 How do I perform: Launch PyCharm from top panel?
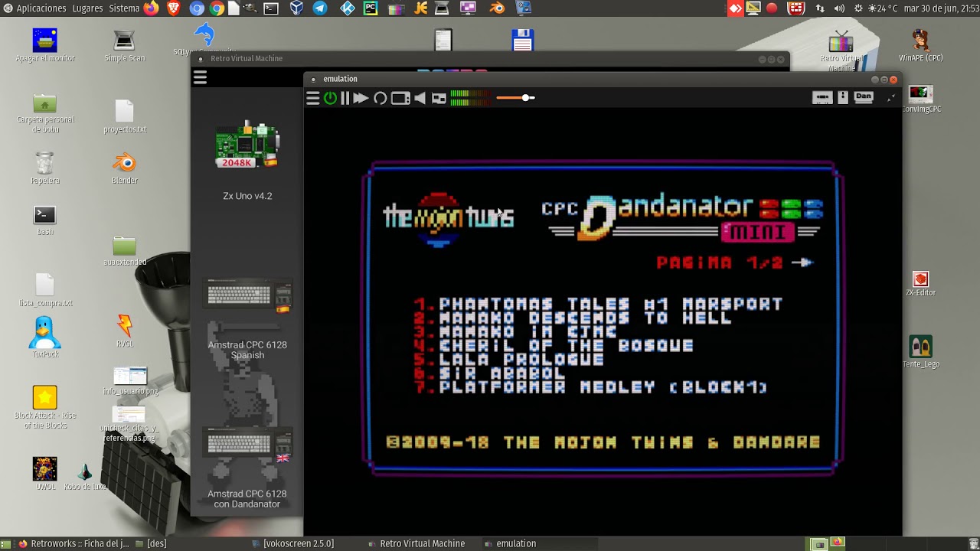pos(371,8)
